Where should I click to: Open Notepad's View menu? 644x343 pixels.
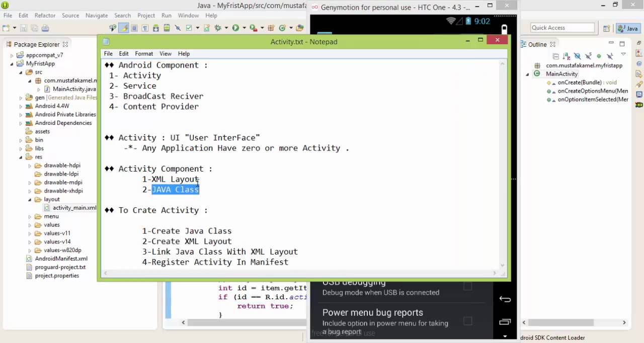[x=166, y=54]
